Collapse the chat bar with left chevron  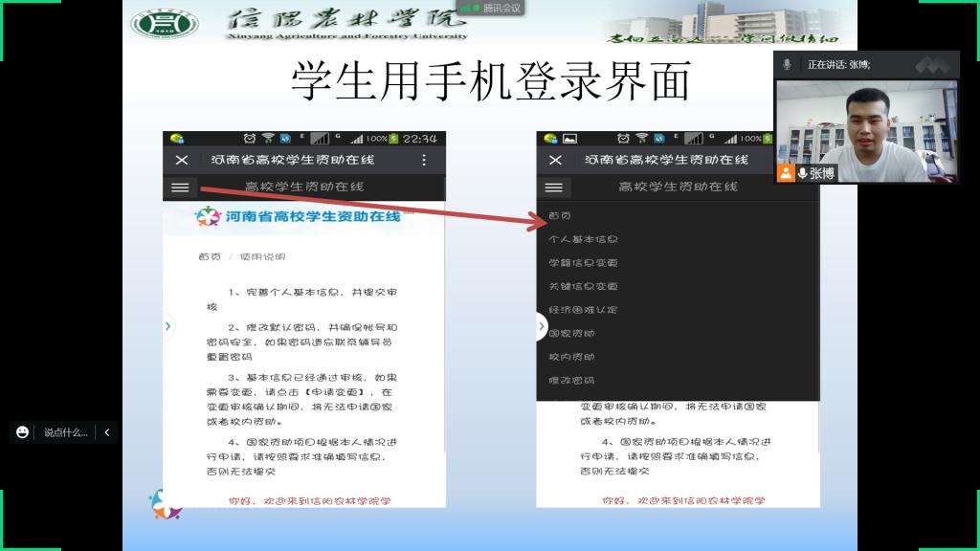click(106, 432)
